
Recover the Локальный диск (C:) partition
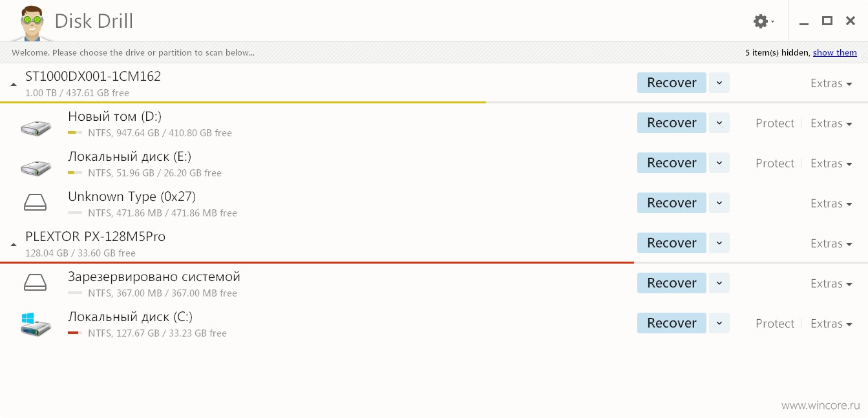(672, 323)
